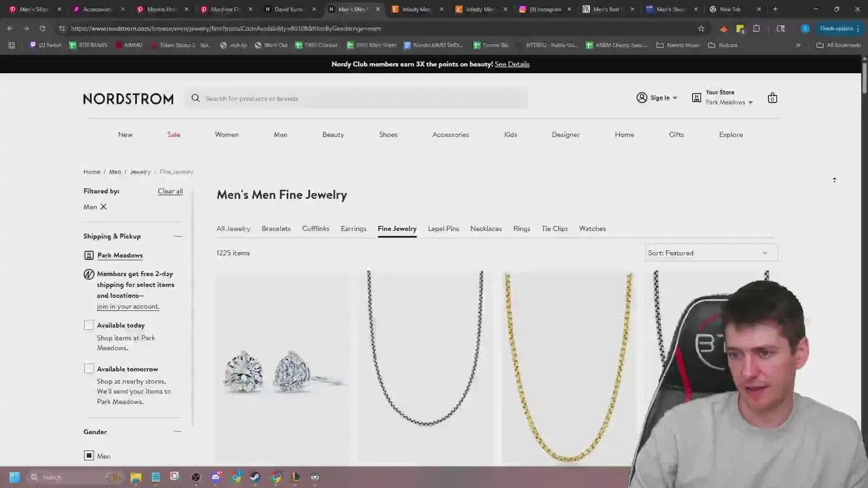Image resolution: width=868 pixels, height=488 pixels.
Task: Click the Sign In account icon
Action: tap(642, 98)
